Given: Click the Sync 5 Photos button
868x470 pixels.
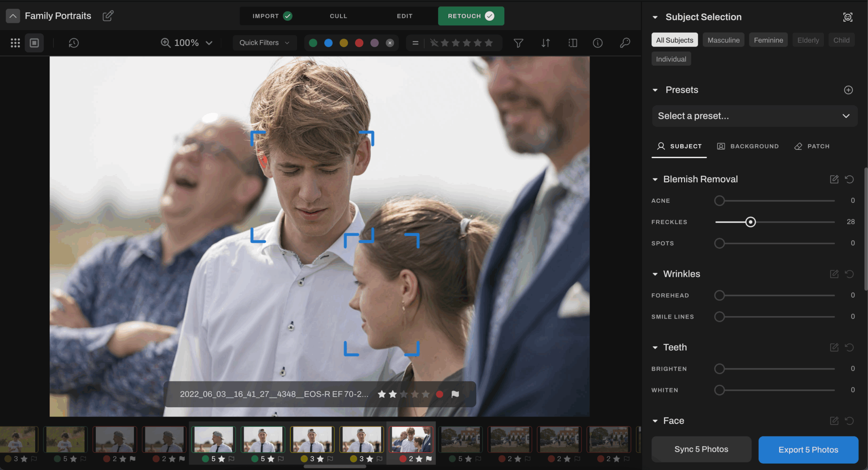Looking at the screenshot, I should coord(701,449).
